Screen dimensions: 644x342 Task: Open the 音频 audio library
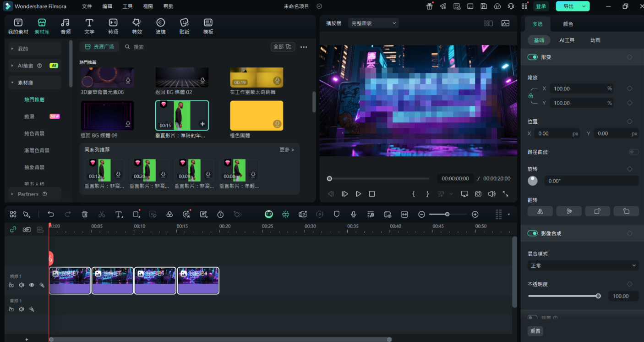[65, 26]
